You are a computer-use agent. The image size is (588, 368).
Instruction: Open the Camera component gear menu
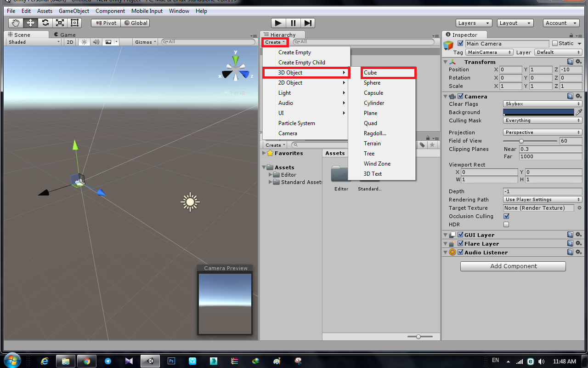578,96
